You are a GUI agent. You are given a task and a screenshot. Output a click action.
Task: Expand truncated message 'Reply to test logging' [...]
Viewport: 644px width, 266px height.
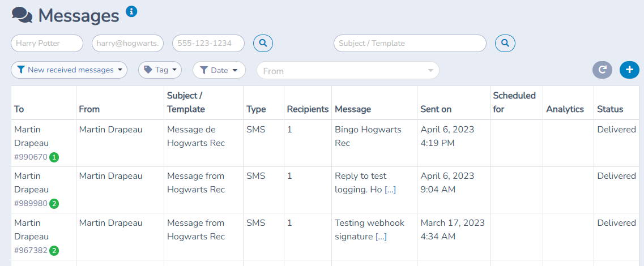[390, 190]
